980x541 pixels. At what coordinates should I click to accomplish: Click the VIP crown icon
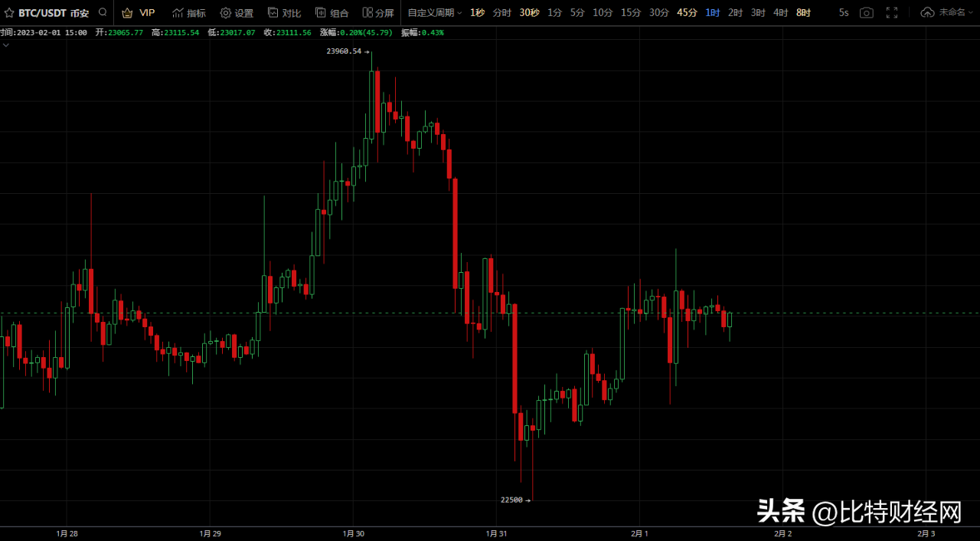point(128,13)
